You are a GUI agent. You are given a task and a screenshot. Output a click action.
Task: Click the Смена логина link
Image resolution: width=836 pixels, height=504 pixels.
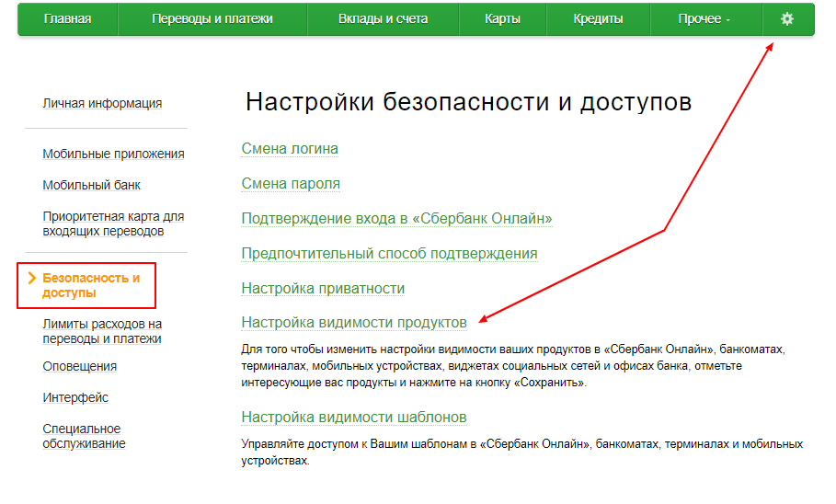290,149
